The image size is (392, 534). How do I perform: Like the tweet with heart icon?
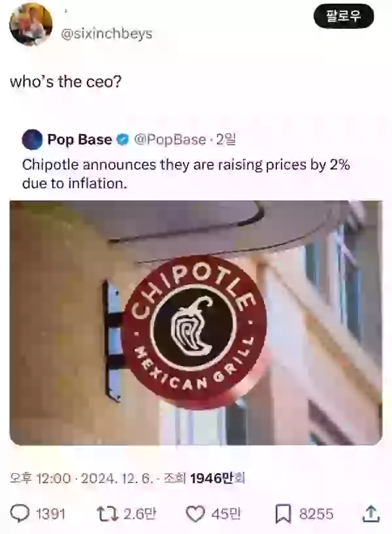[195, 514]
